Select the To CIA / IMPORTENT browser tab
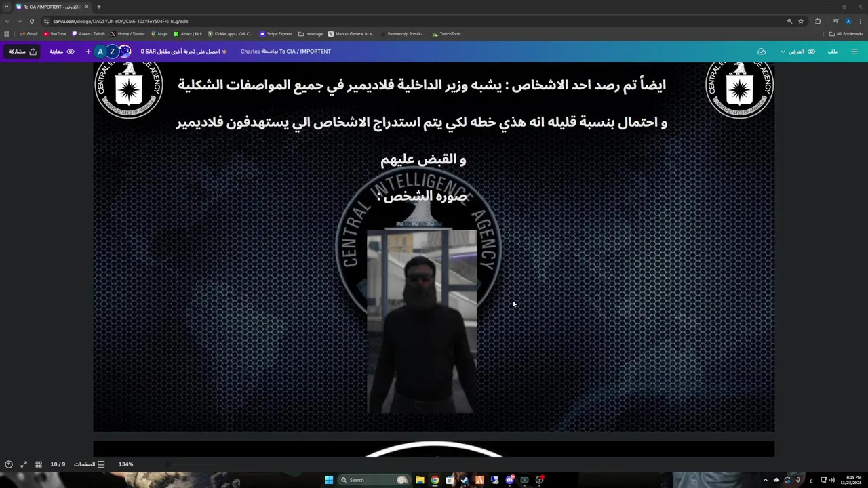 pos(52,7)
